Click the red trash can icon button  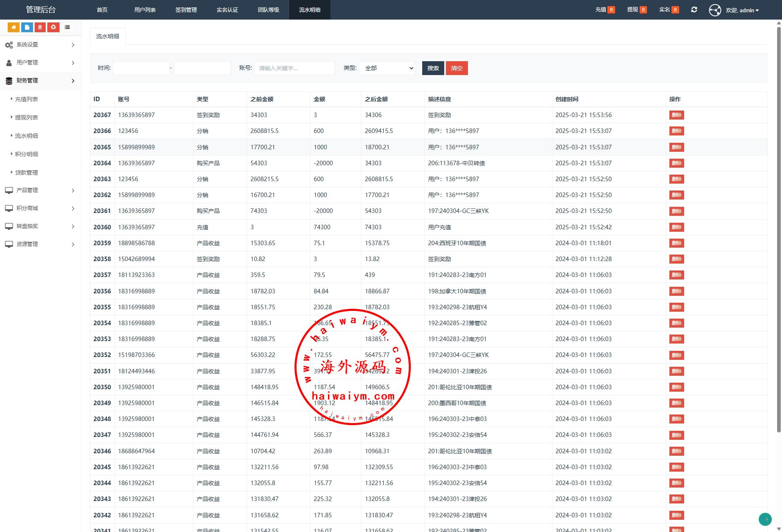(x=40, y=27)
